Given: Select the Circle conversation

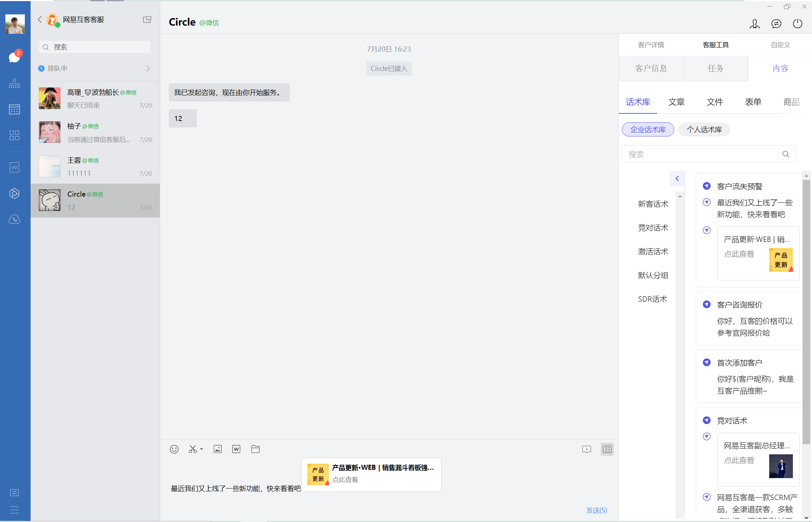Looking at the screenshot, I should [x=95, y=201].
